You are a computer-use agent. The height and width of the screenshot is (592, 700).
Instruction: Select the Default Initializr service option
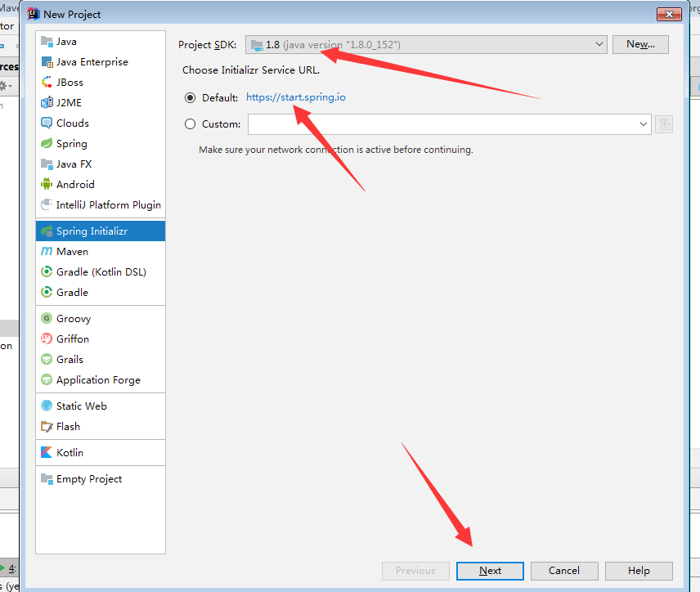pos(189,96)
